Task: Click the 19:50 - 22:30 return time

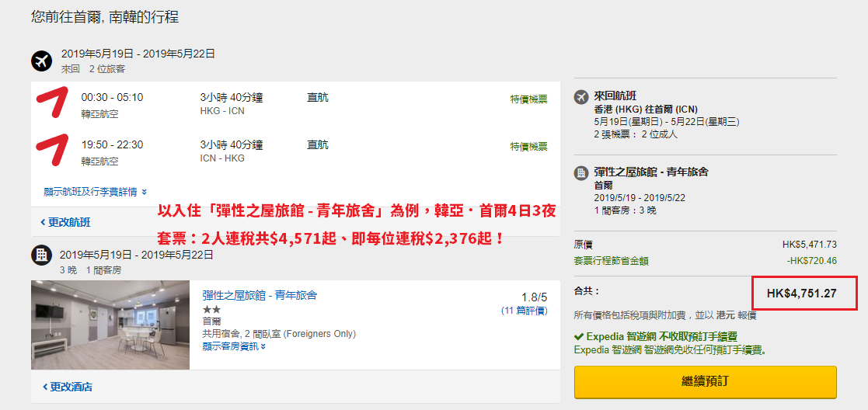Action: coord(113,145)
